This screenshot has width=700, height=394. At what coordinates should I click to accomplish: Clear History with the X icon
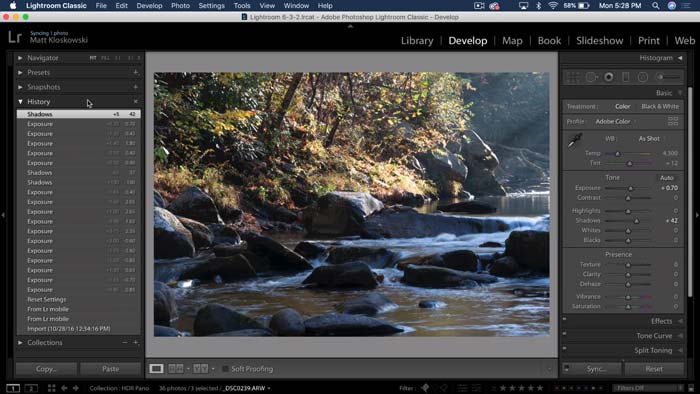point(135,102)
